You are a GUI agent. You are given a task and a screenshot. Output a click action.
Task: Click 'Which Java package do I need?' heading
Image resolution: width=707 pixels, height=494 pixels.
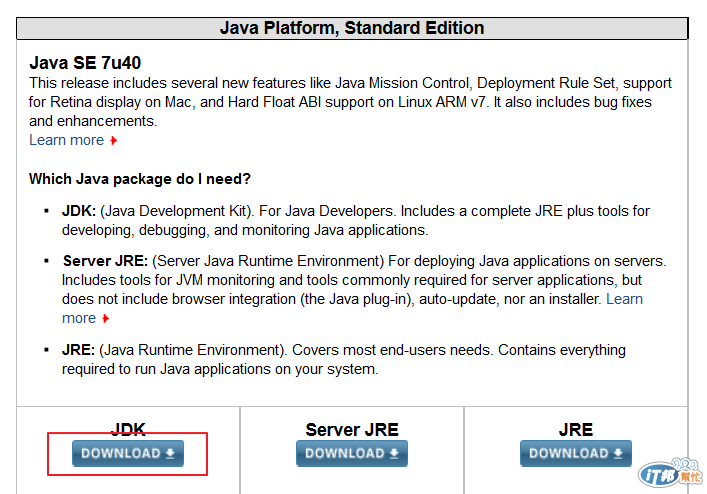140,179
